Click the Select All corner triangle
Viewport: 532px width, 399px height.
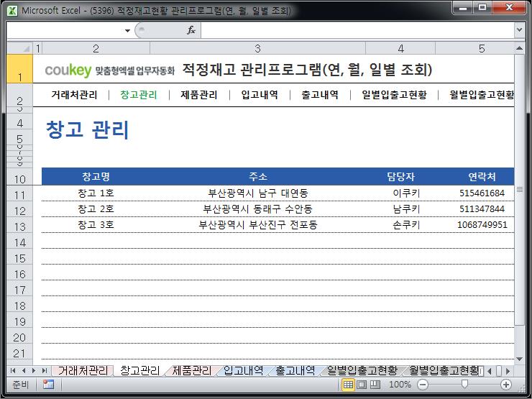point(19,48)
